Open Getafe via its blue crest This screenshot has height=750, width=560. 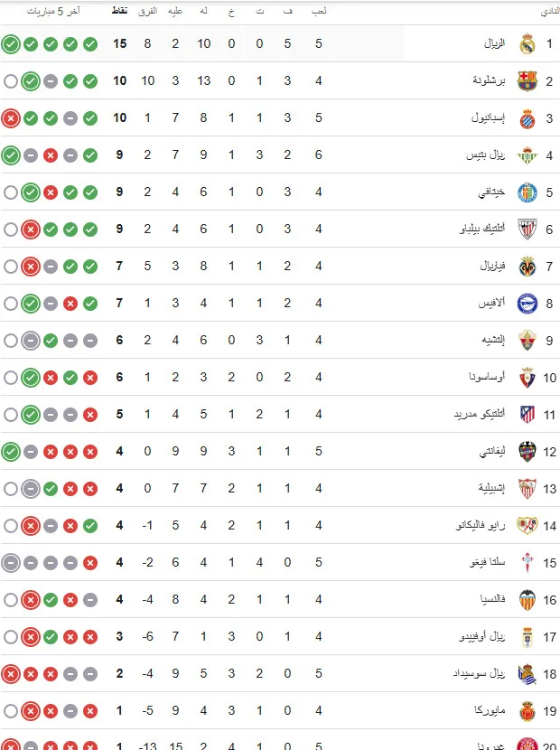(527, 192)
